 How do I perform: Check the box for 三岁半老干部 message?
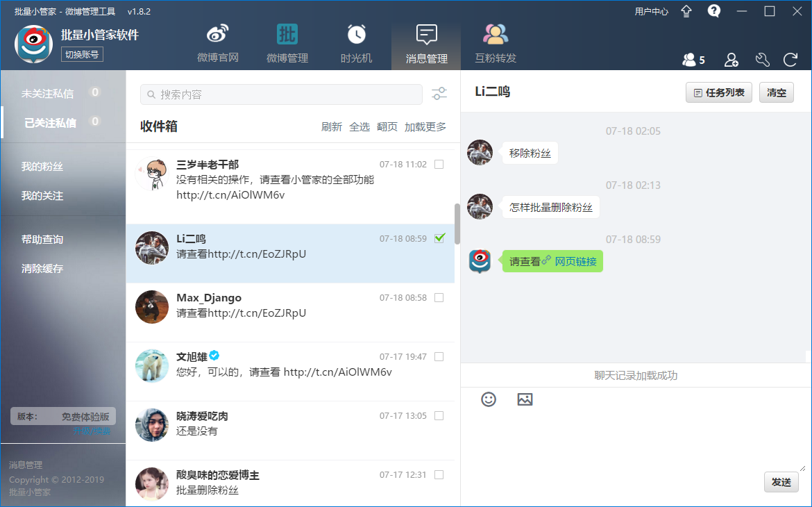click(439, 165)
